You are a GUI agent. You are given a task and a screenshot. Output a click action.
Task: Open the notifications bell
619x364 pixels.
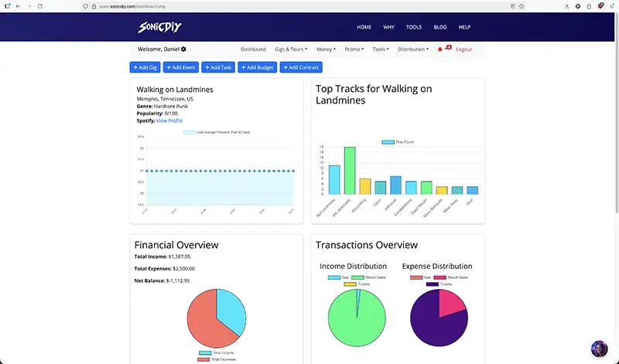pos(440,49)
